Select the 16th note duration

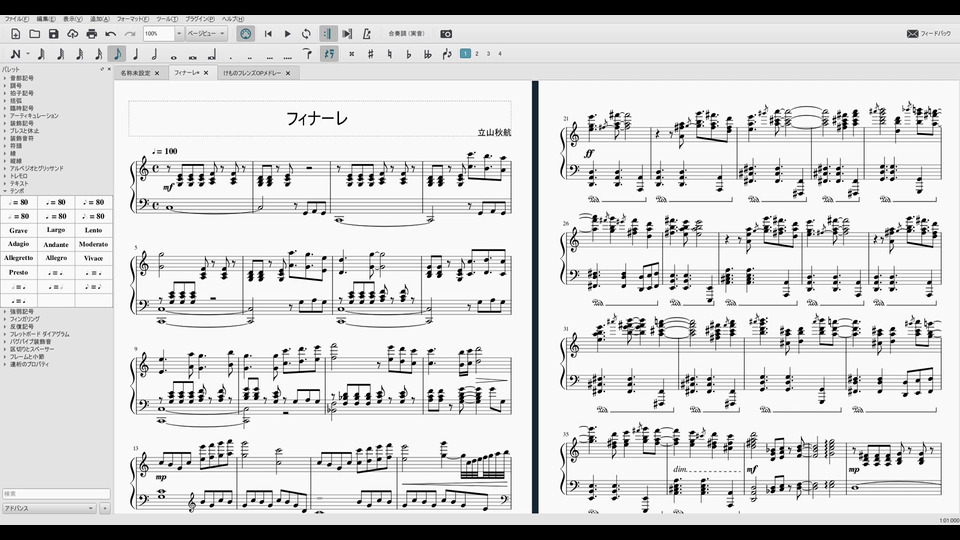[x=98, y=54]
